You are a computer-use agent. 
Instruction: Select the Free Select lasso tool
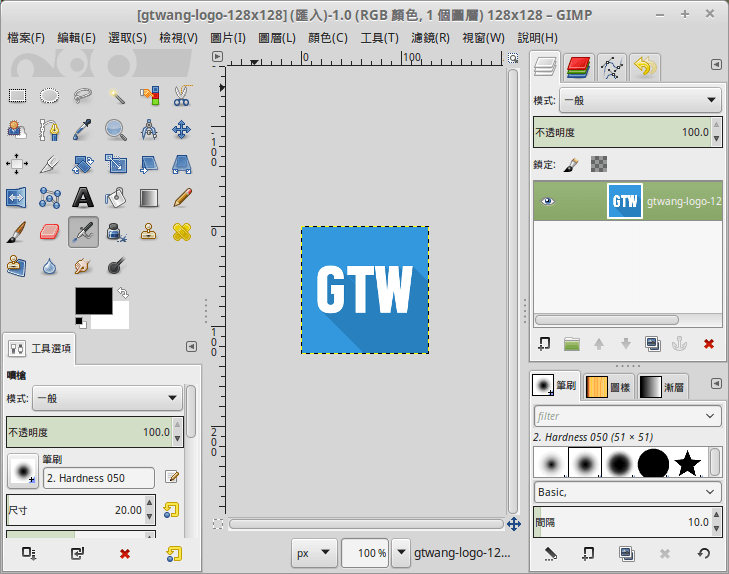tap(83, 96)
